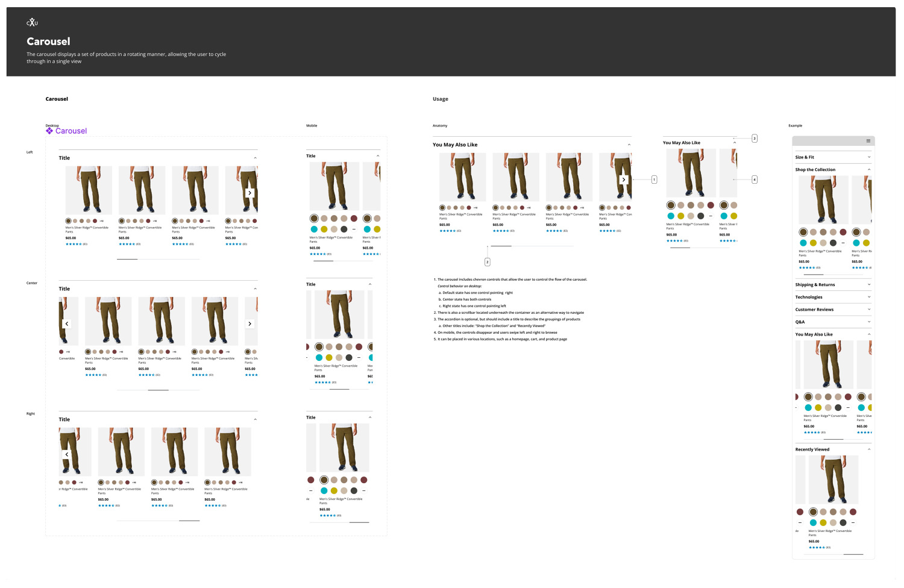Collapse the Shop the Collection accordion

point(868,170)
